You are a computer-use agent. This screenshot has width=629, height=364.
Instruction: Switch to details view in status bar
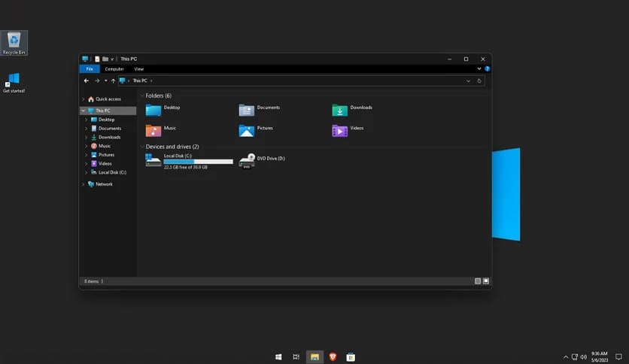pyautogui.click(x=478, y=281)
